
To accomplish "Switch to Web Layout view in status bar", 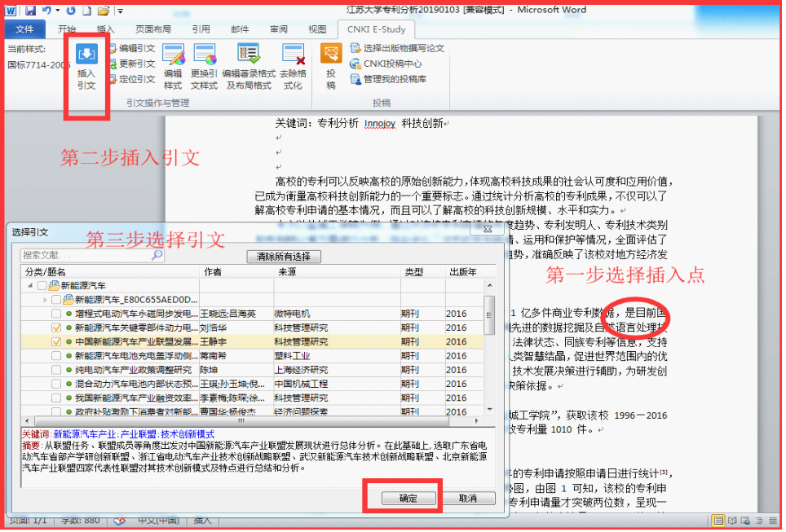I will (x=745, y=521).
